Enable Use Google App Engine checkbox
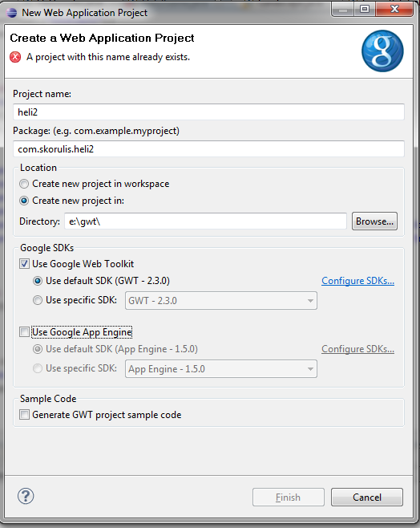Screen dimensions: 420x528 coord(24,332)
